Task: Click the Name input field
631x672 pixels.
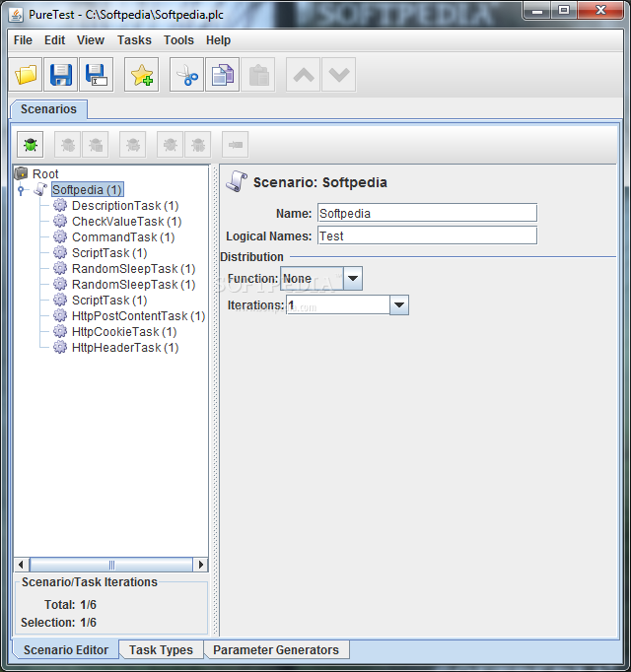Action: pyautogui.click(x=427, y=213)
